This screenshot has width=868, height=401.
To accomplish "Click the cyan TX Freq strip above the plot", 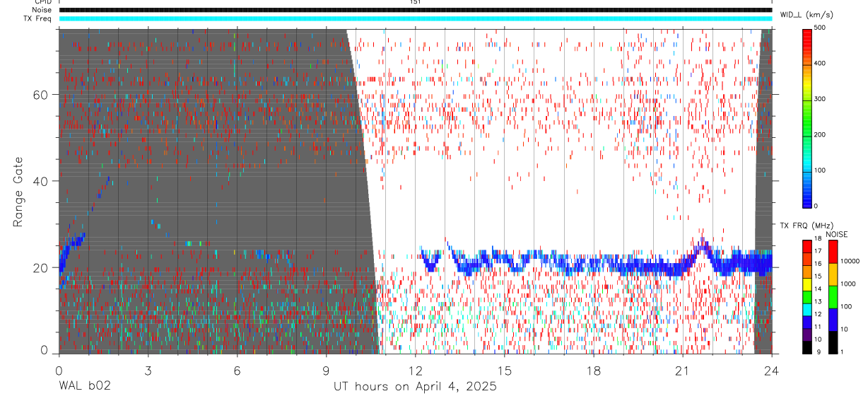I will point(415,18).
